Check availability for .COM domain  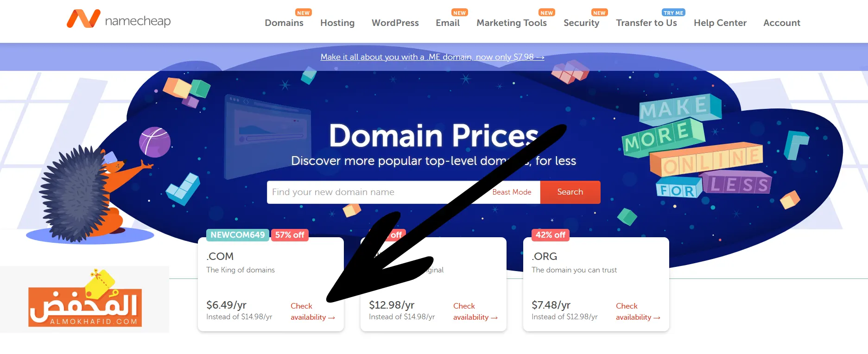[312, 311]
